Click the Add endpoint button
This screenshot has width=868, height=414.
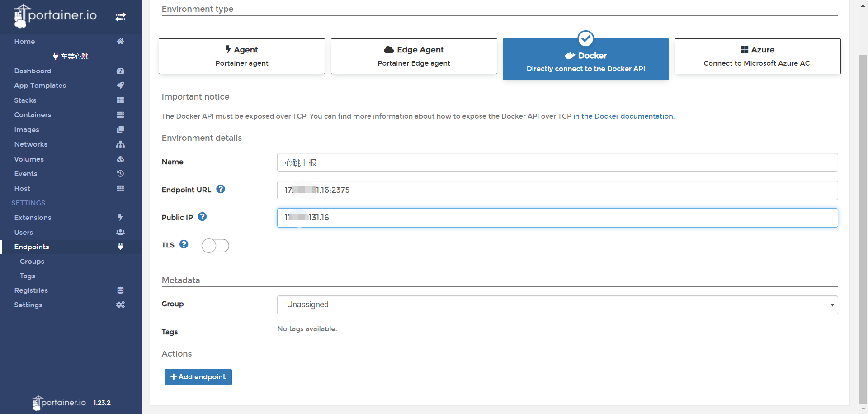pos(198,377)
